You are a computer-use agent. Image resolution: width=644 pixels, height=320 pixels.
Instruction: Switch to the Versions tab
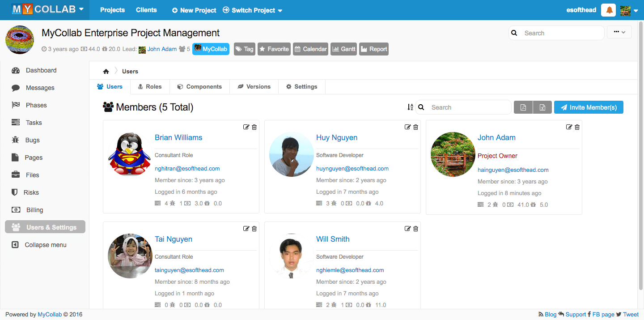coord(254,87)
